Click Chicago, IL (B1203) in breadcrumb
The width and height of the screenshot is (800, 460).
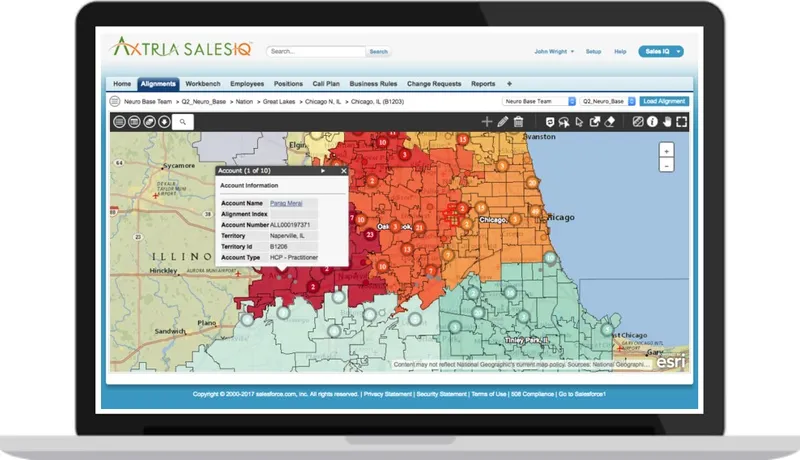[378, 101]
